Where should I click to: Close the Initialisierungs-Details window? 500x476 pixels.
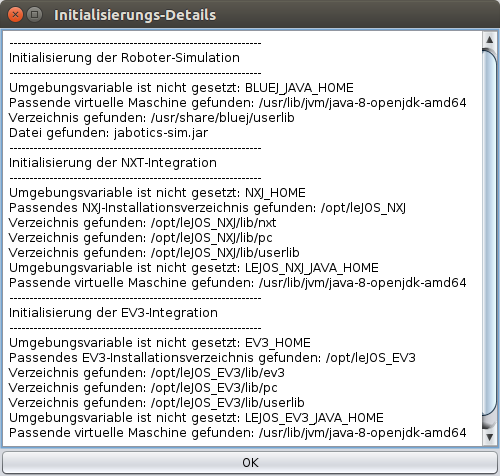click(15, 15)
